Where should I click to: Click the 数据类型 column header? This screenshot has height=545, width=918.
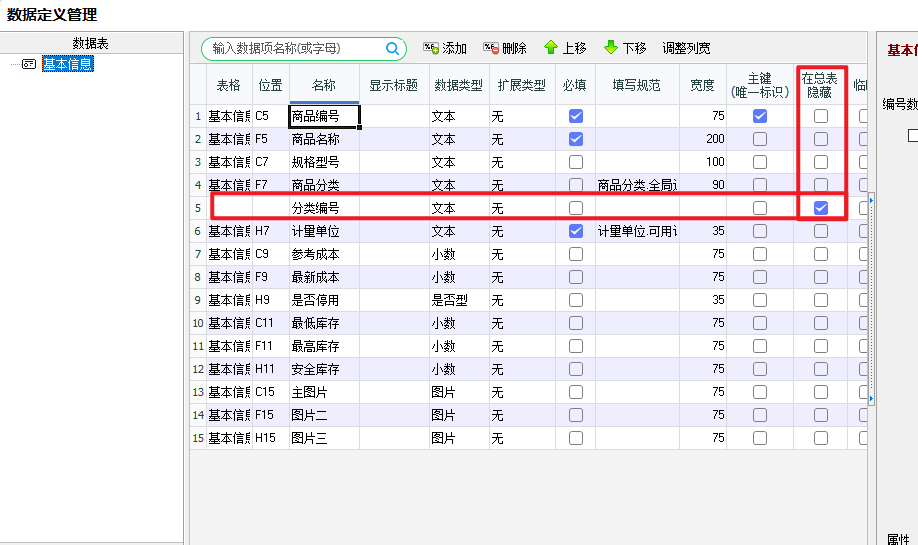pos(458,85)
